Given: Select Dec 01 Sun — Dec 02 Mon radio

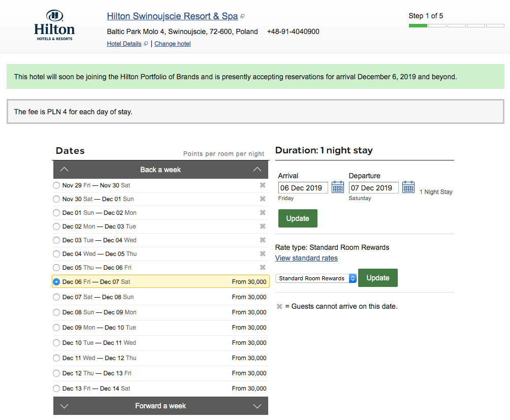Looking at the screenshot, I should coord(56,213).
